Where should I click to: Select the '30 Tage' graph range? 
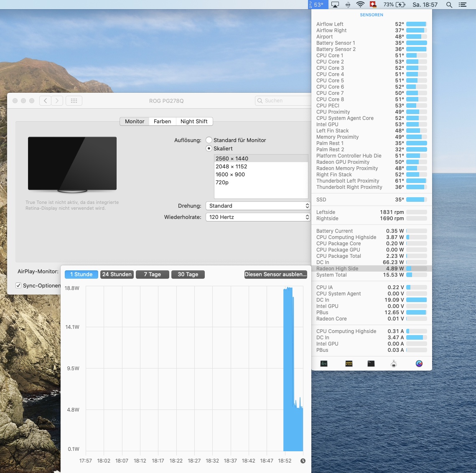pyautogui.click(x=188, y=275)
